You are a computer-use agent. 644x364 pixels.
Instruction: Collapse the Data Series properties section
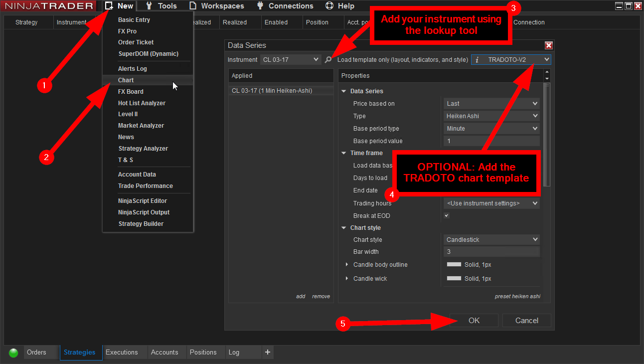click(x=343, y=91)
